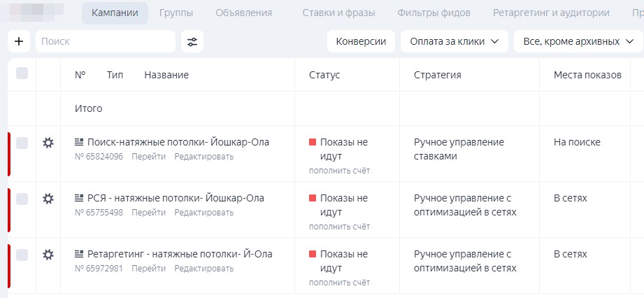Click пополнить счёт under first campaign status

339,171
